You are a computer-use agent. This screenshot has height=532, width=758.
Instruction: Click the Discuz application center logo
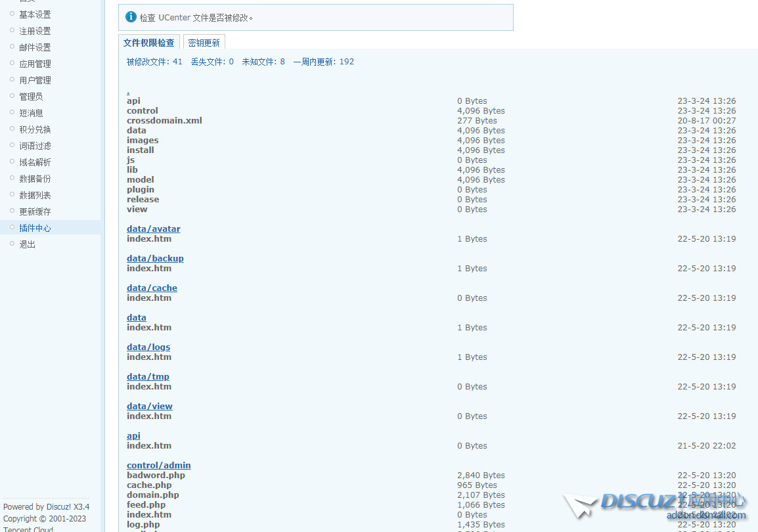coord(654,504)
